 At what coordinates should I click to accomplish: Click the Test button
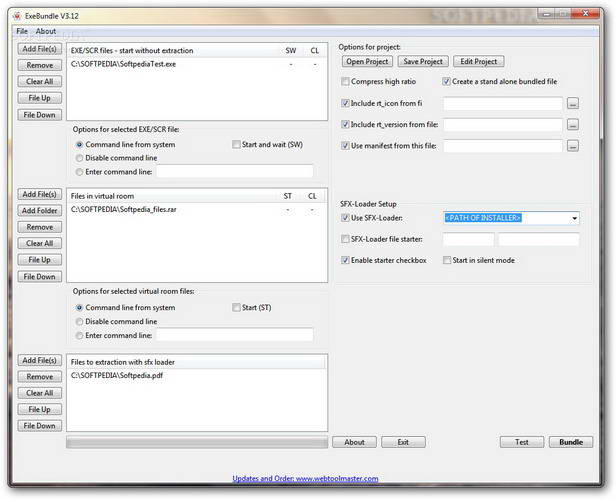point(522,442)
